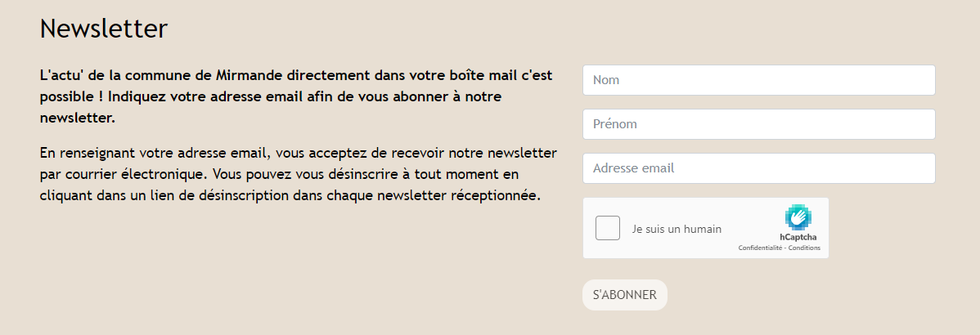
Task: Click the hCaptcha brand name text
Action: tap(798, 237)
